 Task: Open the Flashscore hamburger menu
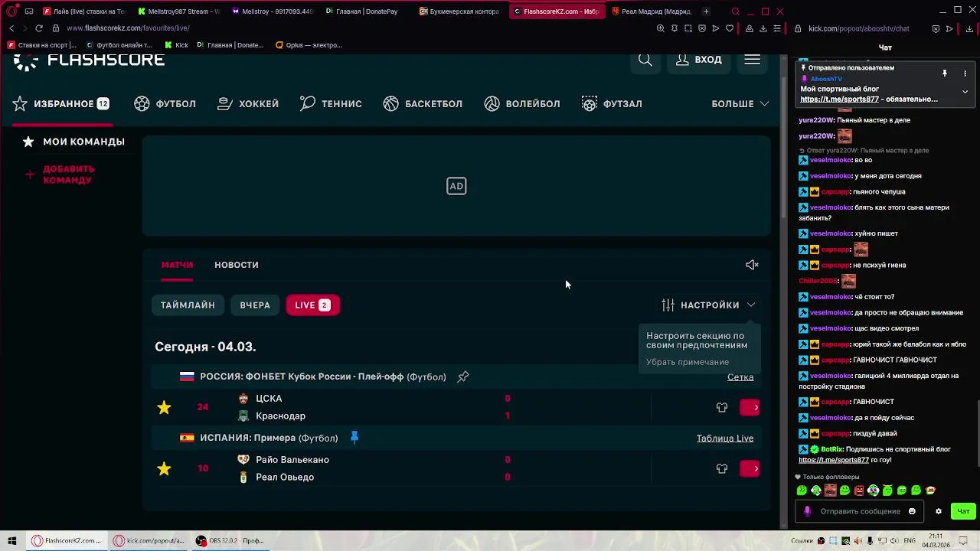pyautogui.click(x=752, y=60)
